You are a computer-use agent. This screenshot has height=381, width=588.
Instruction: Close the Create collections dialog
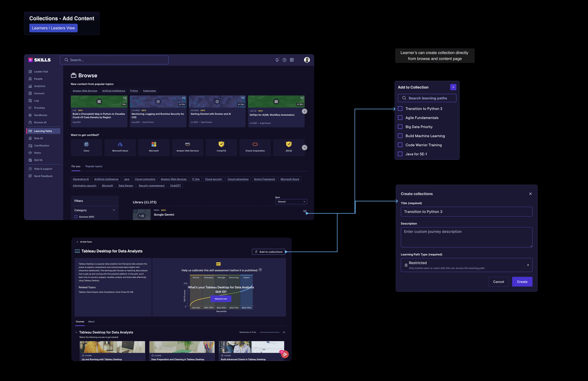pos(530,194)
